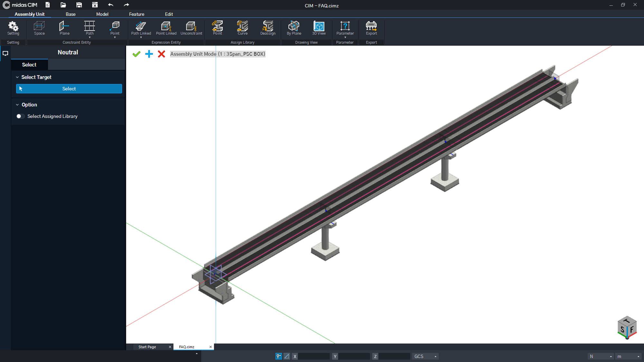The image size is (644, 362).
Task: Click the blue Select button
Action: (69, 89)
